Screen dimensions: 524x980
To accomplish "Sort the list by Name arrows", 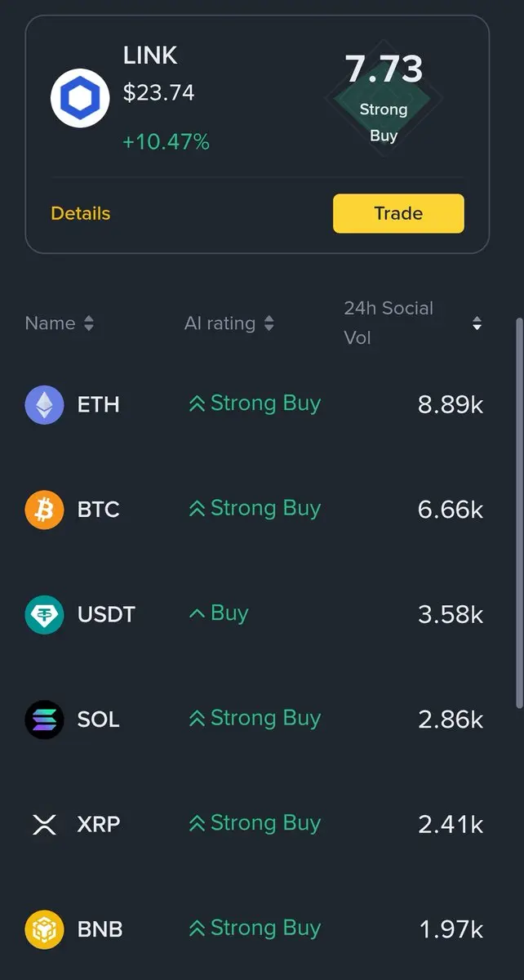I will (89, 323).
